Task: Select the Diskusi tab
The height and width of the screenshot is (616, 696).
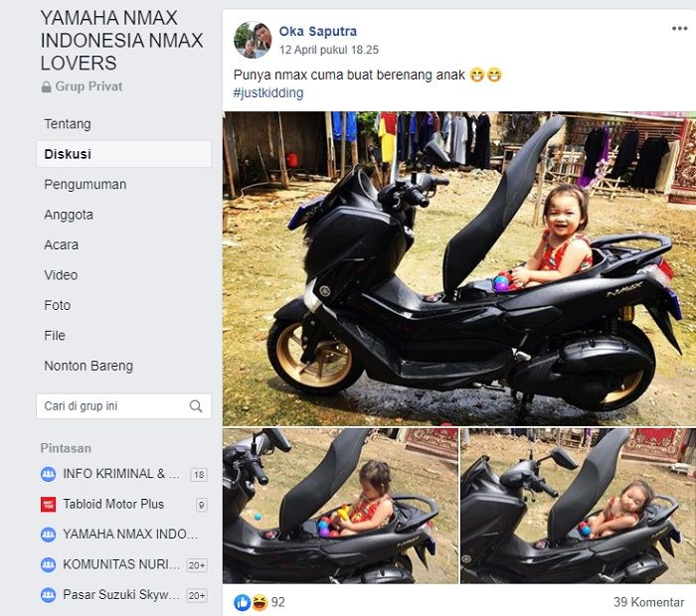Action: 68,154
